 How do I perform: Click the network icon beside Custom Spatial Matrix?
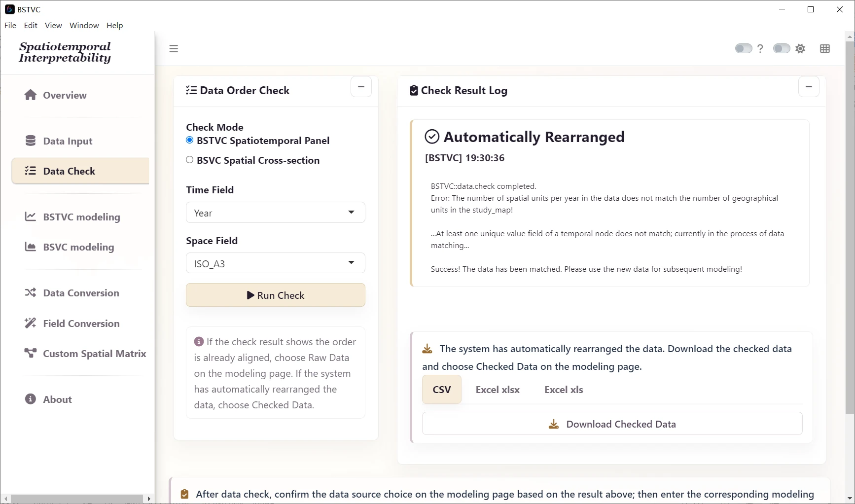coord(31,353)
